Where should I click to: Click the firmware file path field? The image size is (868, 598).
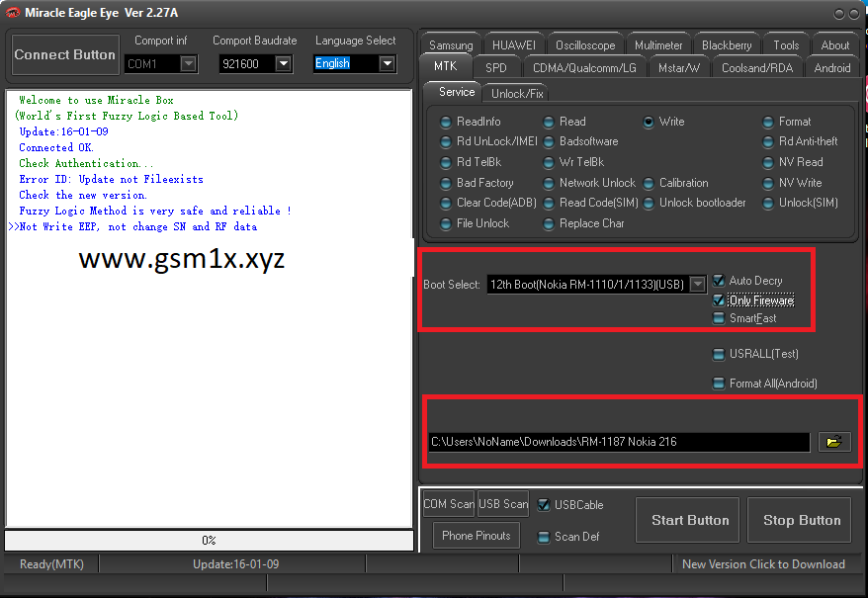620,442
